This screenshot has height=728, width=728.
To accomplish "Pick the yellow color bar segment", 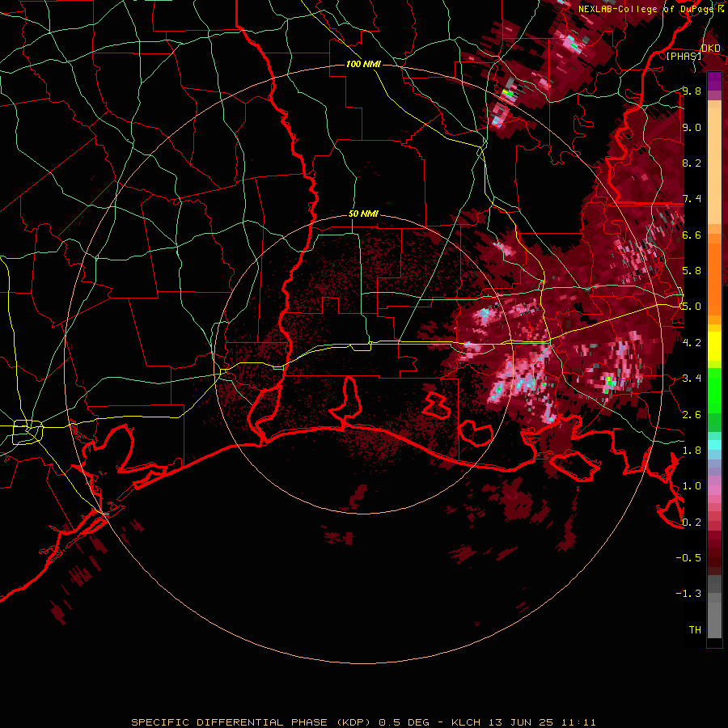I will tap(714, 346).
